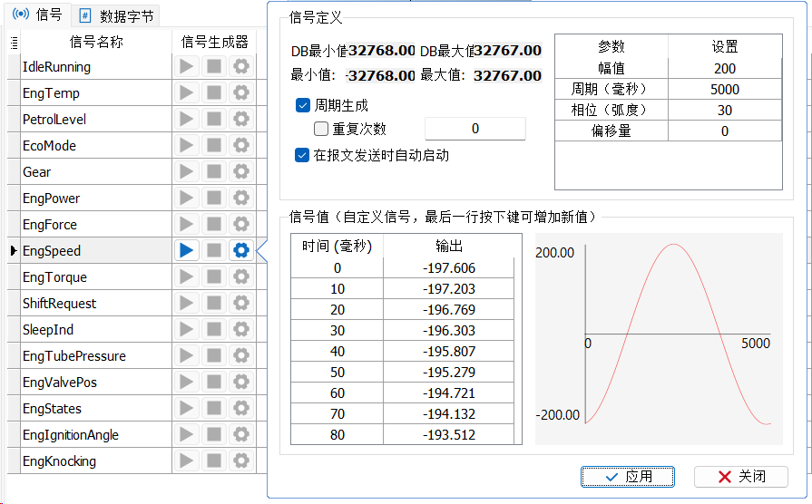Start the EngTorque signal generator
The width and height of the screenshot is (812, 504).
(186, 276)
